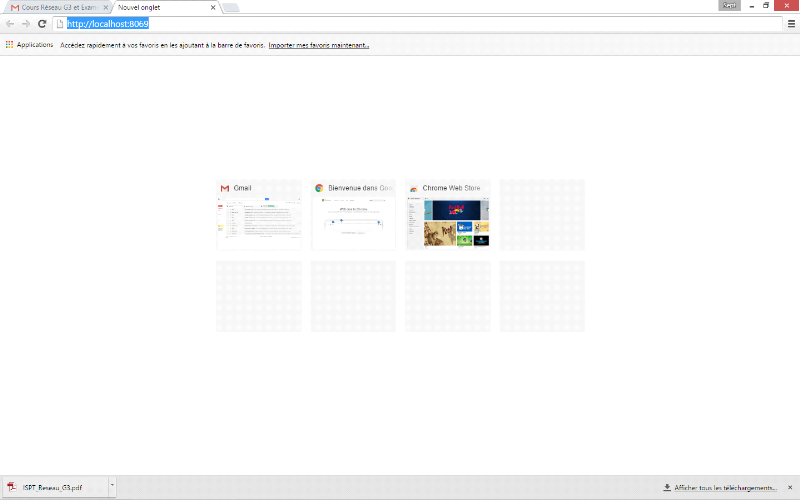800x500 pixels.
Task: Open Bienvenue dans Google Chrome thumbnail
Action: [x=353, y=215]
